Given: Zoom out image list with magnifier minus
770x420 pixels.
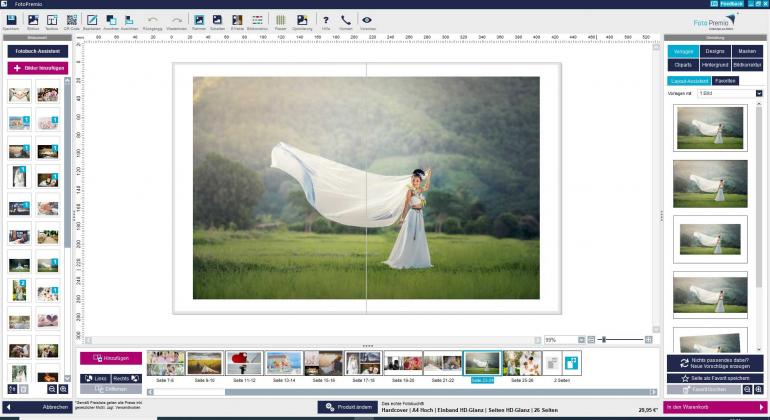Looking at the screenshot, I should click(52, 389).
